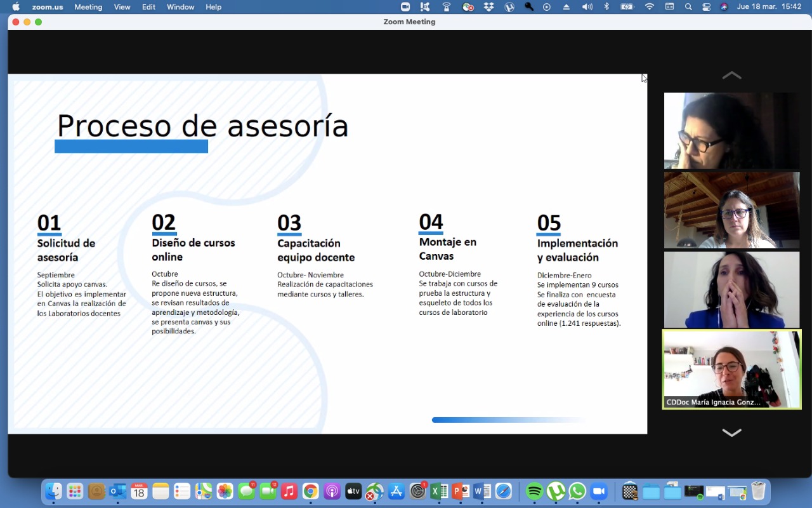Click the zoom.us application menu
Image resolution: width=812 pixels, height=508 pixels.
click(47, 7)
